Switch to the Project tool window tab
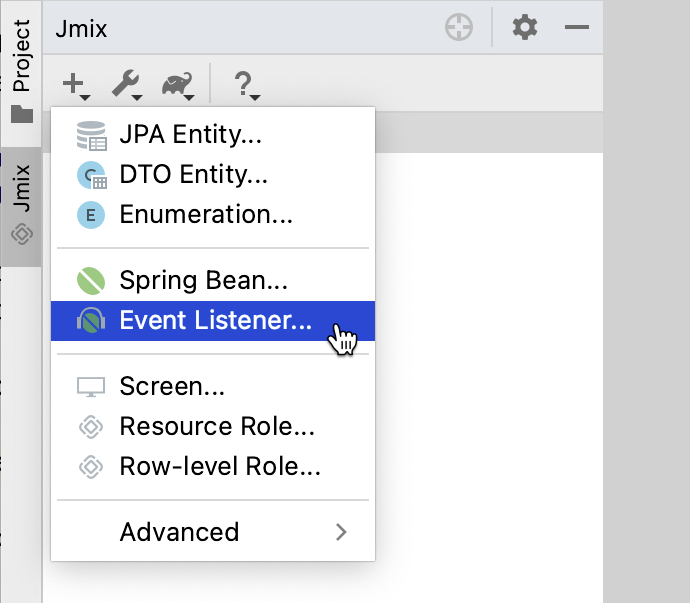690x603 pixels. click(x=21, y=70)
